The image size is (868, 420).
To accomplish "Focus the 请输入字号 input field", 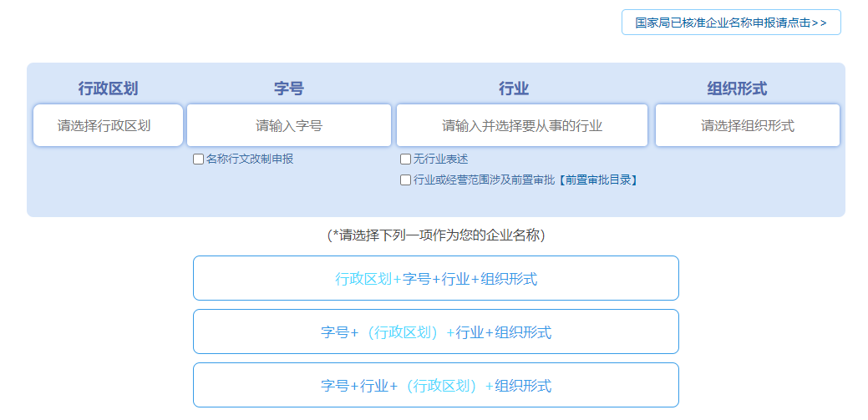I will pos(289,125).
